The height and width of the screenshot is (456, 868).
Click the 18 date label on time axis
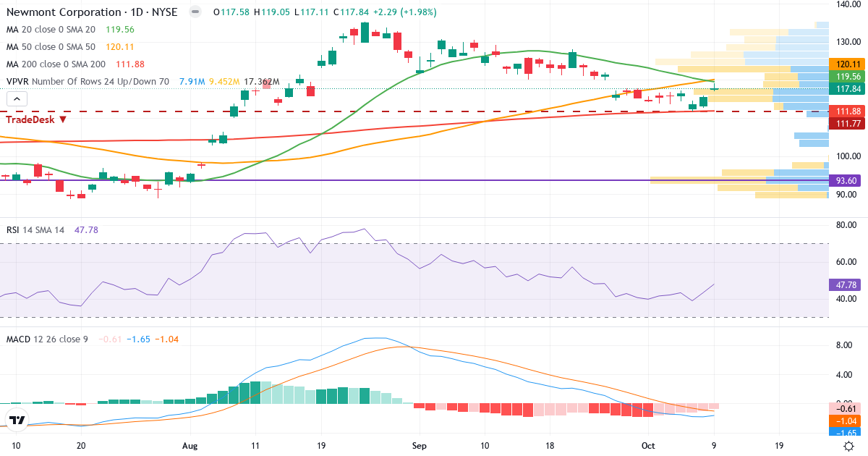(x=550, y=445)
